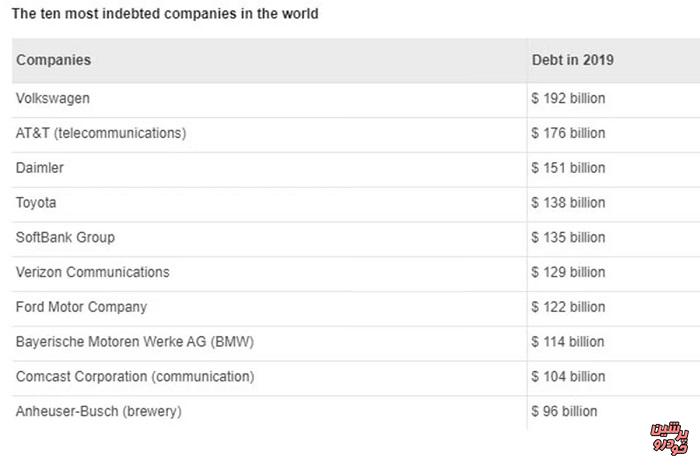700x466 pixels.
Task: Click the "Debt in 2019" column header
Action: point(572,60)
